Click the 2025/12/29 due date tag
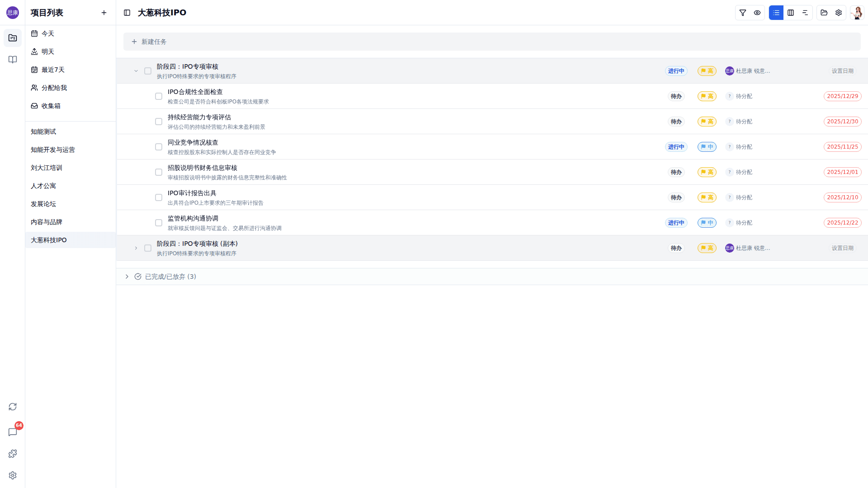Viewport: 868px width, 488px height. (842, 96)
